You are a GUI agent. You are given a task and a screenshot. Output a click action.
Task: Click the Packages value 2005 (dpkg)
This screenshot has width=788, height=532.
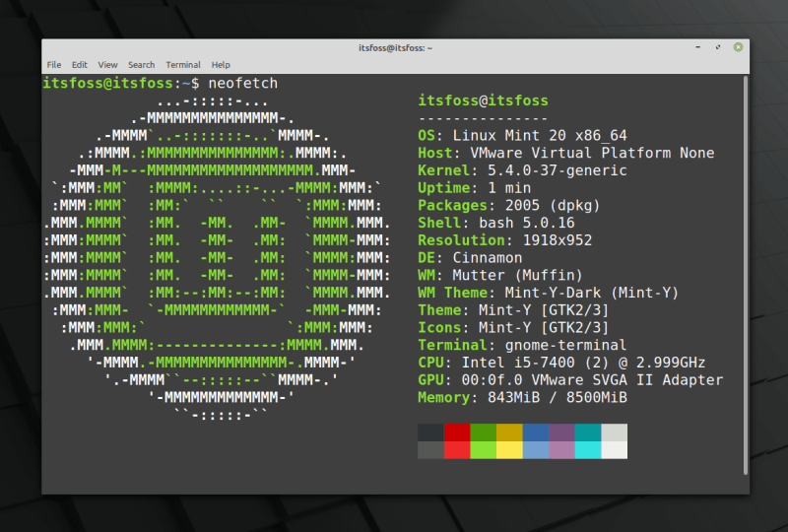click(553, 205)
